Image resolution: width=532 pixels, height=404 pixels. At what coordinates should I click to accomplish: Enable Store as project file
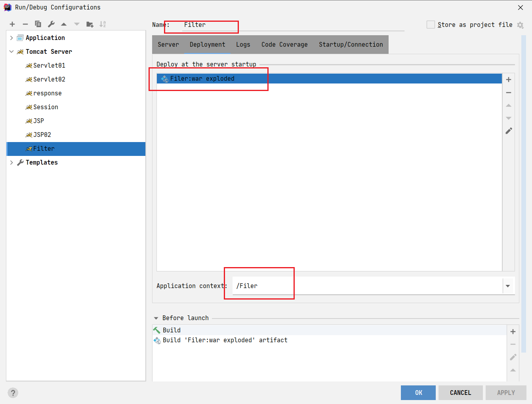click(431, 25)
